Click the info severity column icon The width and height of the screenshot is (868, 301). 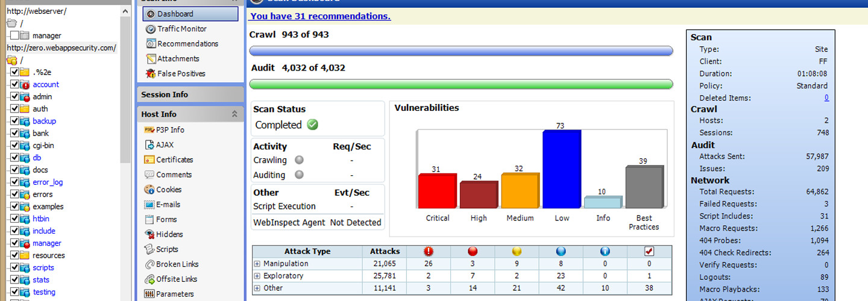[x=605, y=252]
